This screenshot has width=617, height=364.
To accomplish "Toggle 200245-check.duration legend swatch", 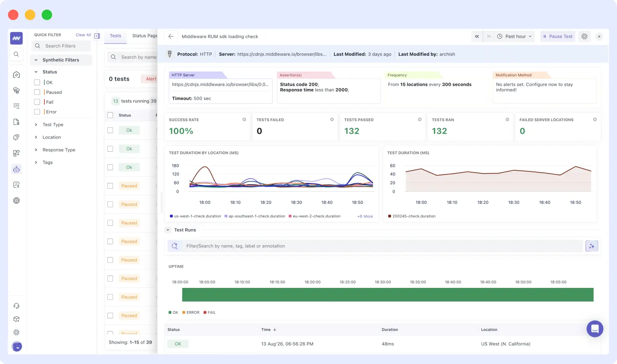I will [x=390, y=216].
